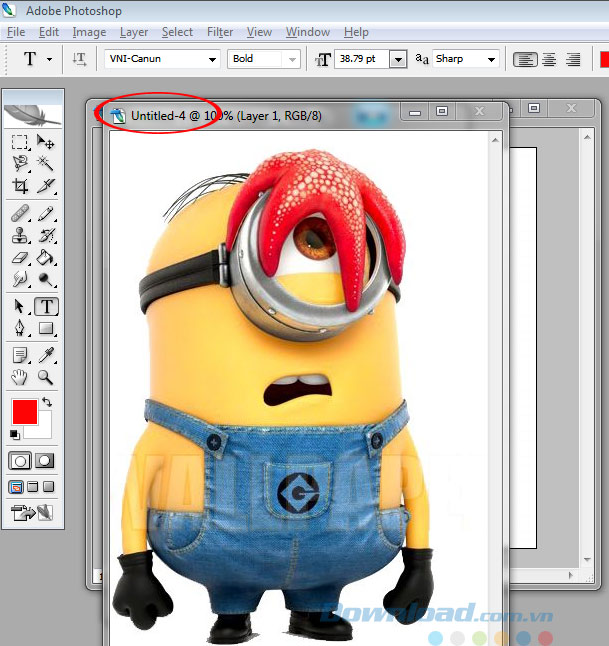The height and width of the screenshot is (646, 609).
Task: Activate the Hand tool
Action: pyautogui.click(x=20, y=378)
